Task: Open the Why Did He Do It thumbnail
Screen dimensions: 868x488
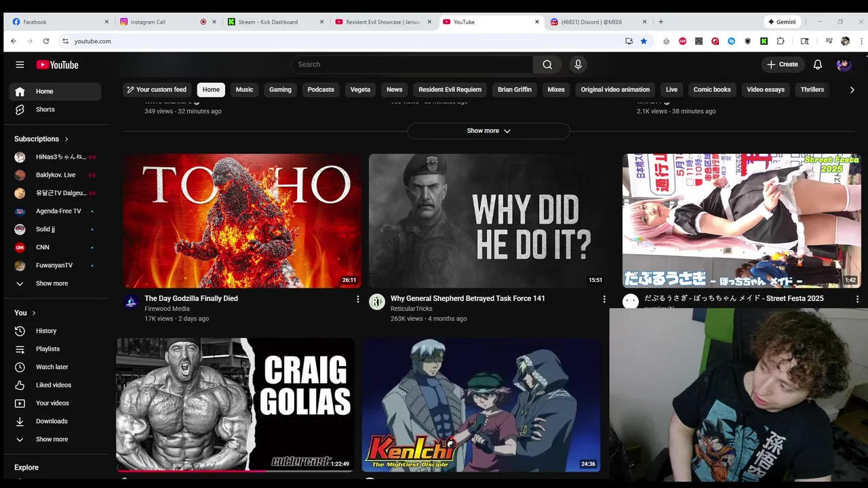Action: (x=488, y=221)
